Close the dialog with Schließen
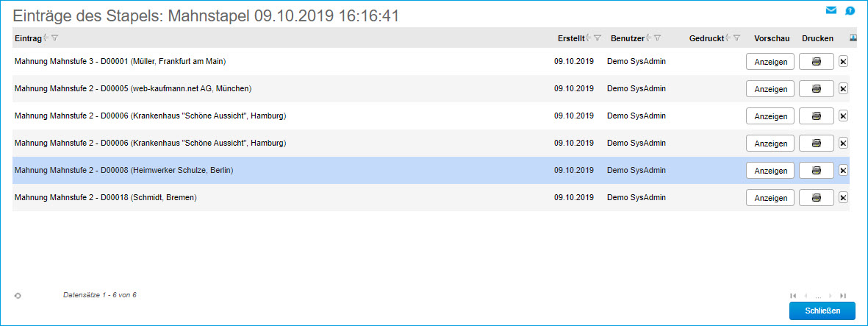 [x=822, y=311]
